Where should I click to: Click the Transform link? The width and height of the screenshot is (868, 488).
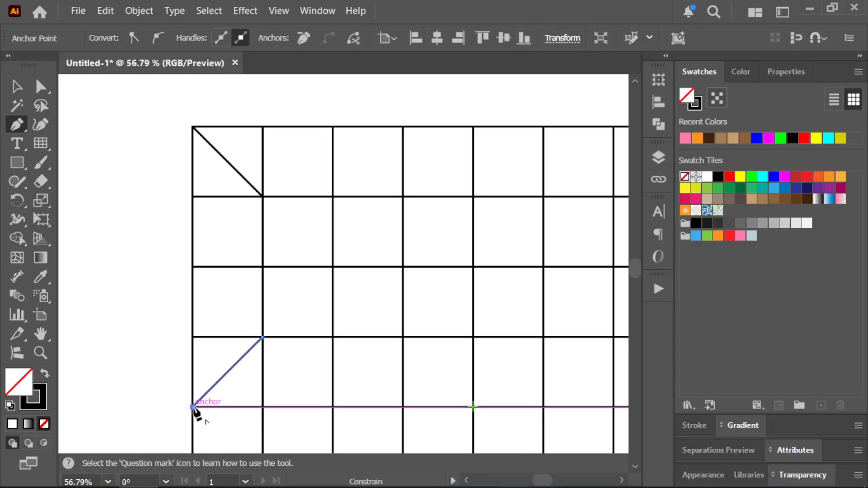(562, 38)
